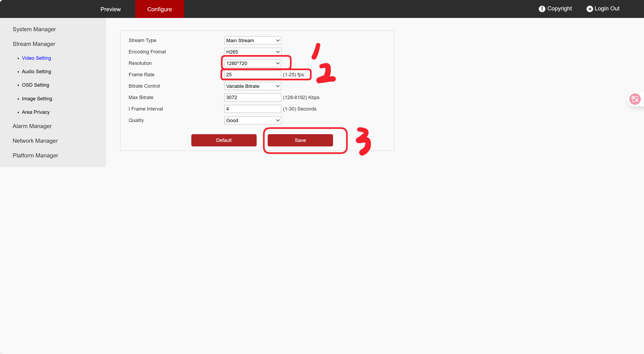The height and width of the screenshot is (354, 644).
Task: Click the Copyright info icon
Action: click(541, 9)
